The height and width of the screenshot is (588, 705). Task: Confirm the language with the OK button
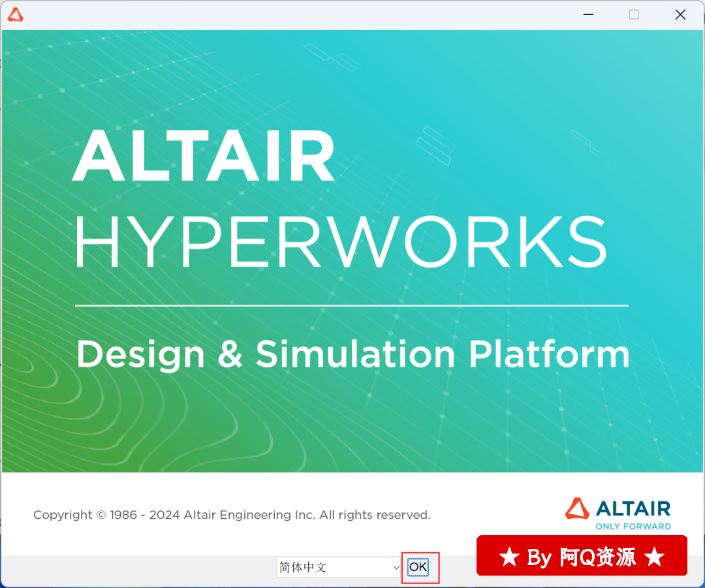[418, 567]
